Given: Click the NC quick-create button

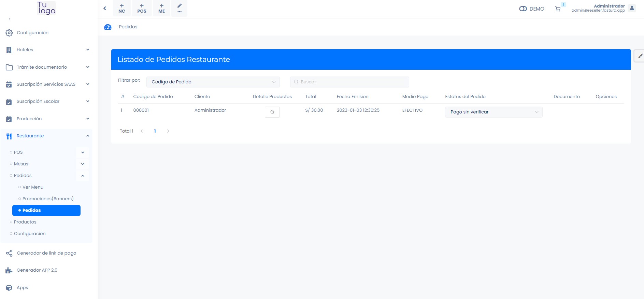Looking at the screenshot, I should [x=122, y=8].
